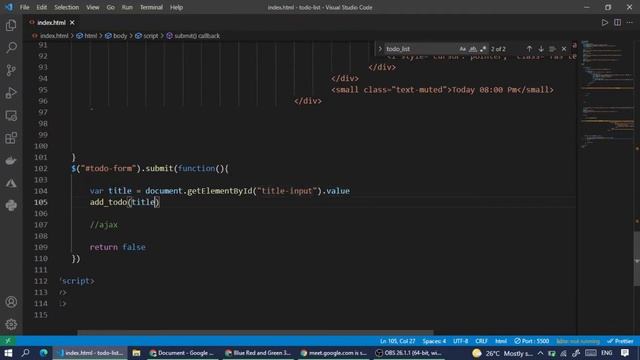640x360 pixels.
Task: Change language mode via html
Action: coord(501,341)
